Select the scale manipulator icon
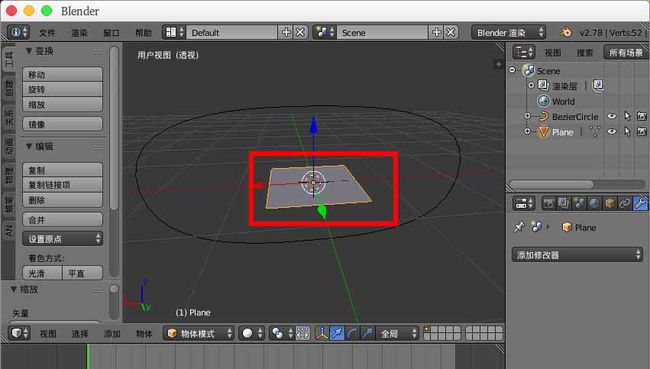This screenshot has width=650, height=369. (368, 333)
